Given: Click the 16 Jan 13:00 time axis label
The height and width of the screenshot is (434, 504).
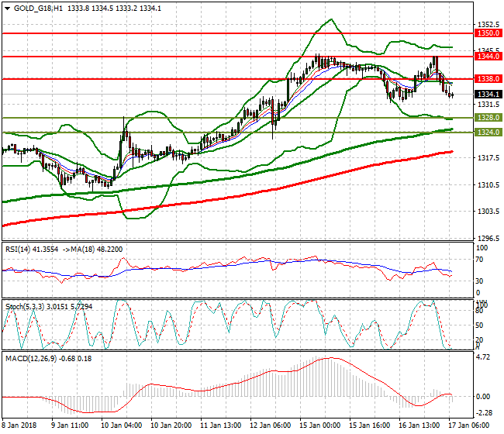Looking at the screenshot, I should 419,425.
